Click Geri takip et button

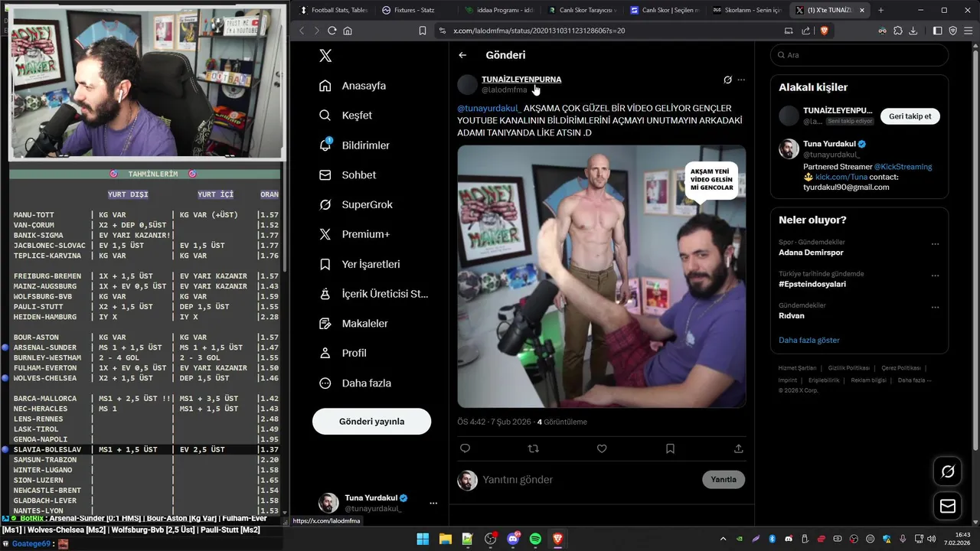pyautogui.click(x=910, y=116)
